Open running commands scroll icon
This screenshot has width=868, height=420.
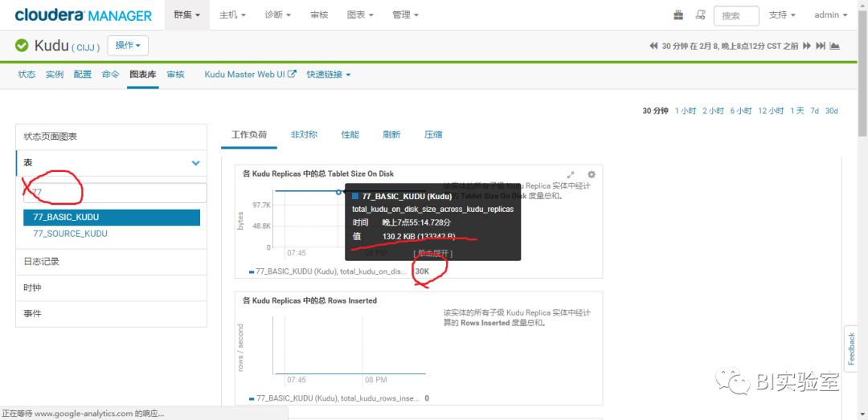pyautogui.click(x=700, y=15)
